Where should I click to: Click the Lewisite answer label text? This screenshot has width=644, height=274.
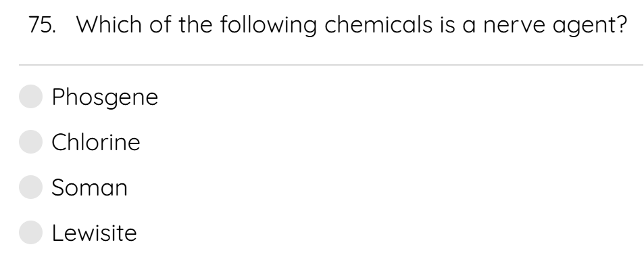(x=94, y=233)
